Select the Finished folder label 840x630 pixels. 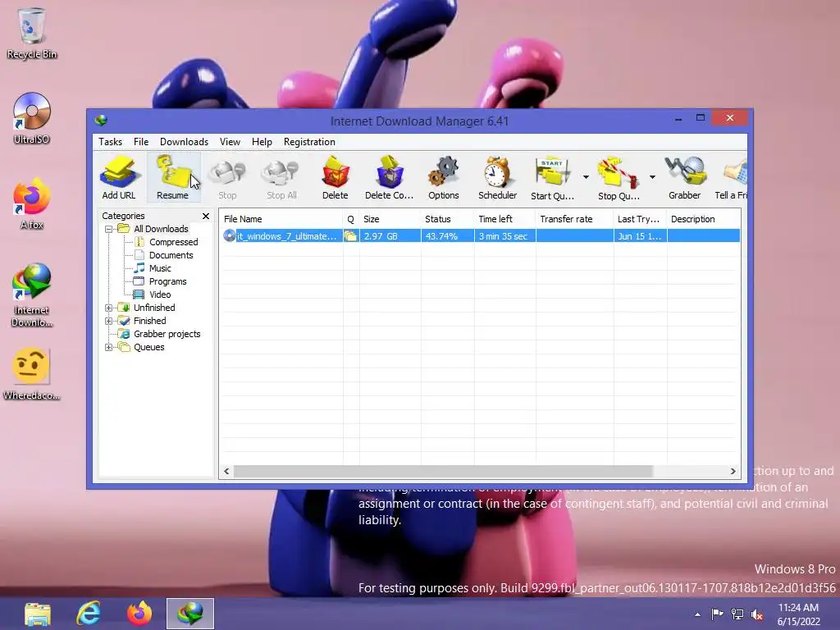pyautogui.click(x=149, y=321)
